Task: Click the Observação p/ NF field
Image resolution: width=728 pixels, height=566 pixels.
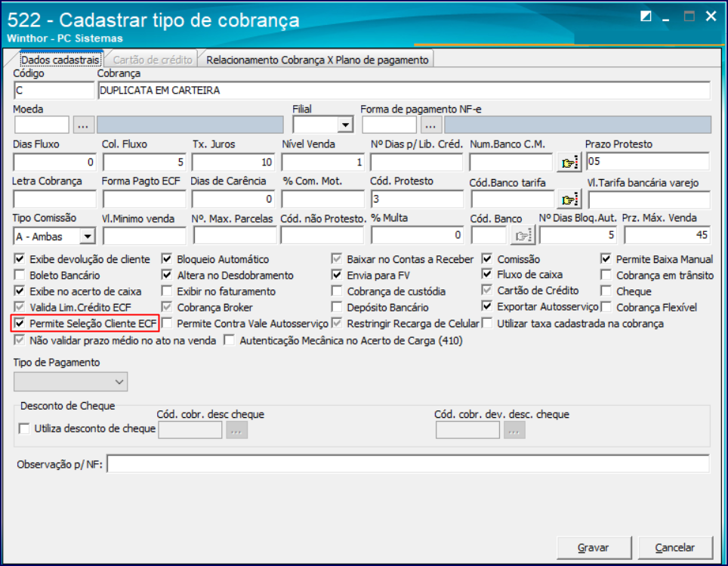Action: [408, 464]
